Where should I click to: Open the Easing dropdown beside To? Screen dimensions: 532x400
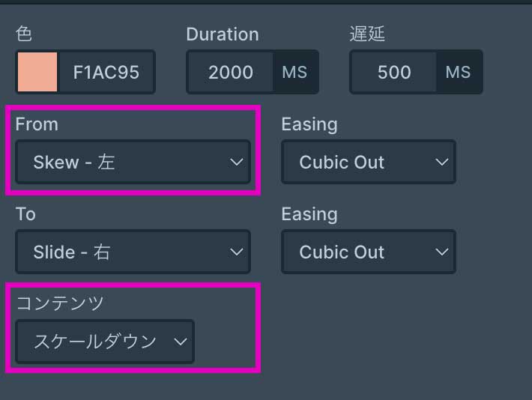tap(368, 252)
